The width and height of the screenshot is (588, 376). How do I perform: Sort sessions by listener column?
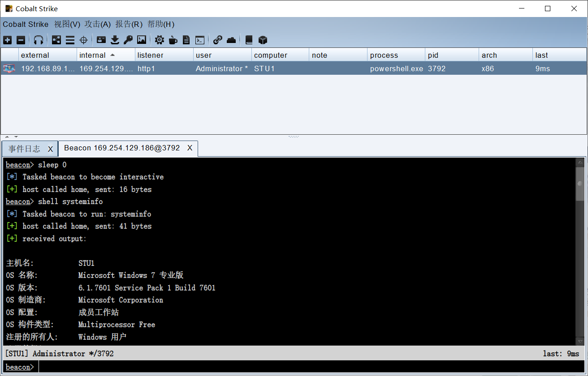click(164, 55)
